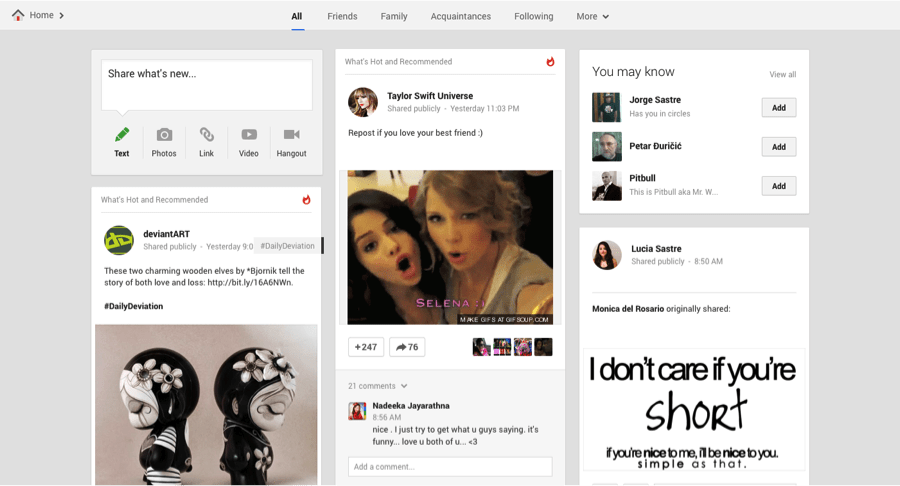
Task: Open Petar Đuričić's profile photo
Action: click(607, 146)
